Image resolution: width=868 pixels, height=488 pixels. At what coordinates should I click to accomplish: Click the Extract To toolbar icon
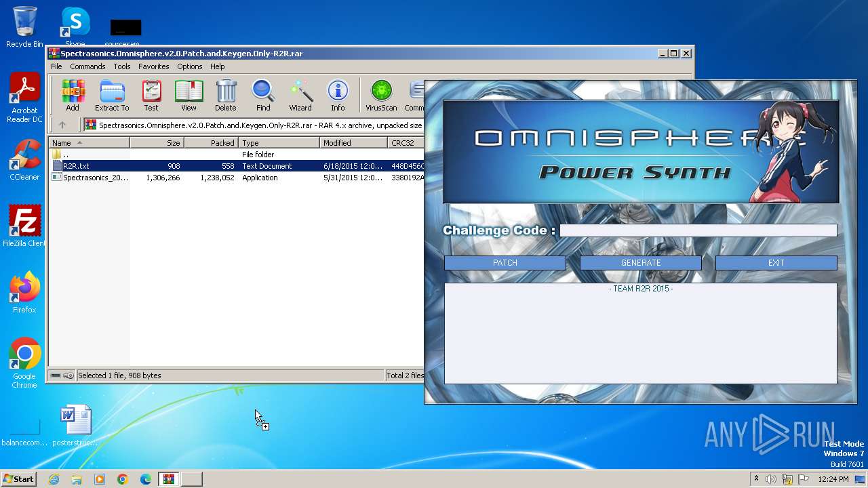[112, 96]
